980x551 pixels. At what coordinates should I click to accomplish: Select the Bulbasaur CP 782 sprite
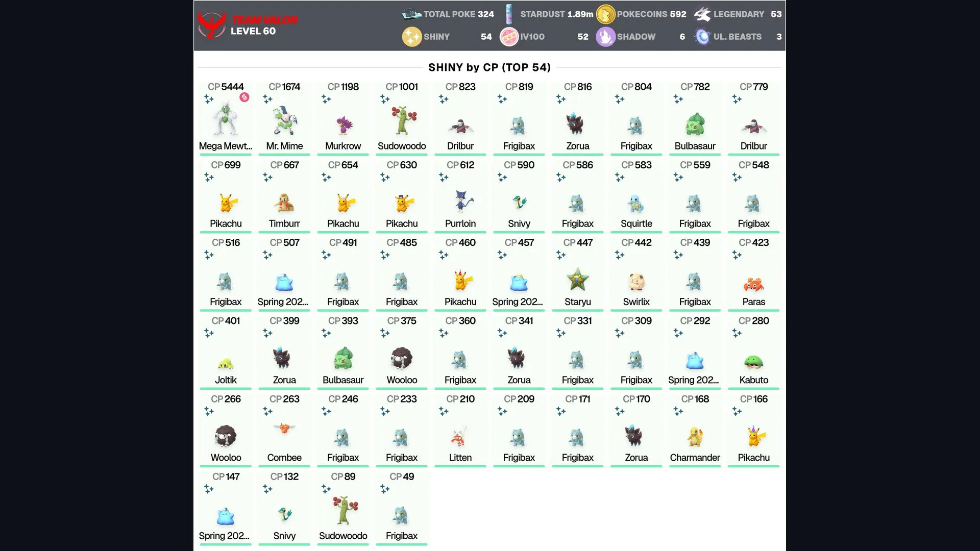coord(695,124)
